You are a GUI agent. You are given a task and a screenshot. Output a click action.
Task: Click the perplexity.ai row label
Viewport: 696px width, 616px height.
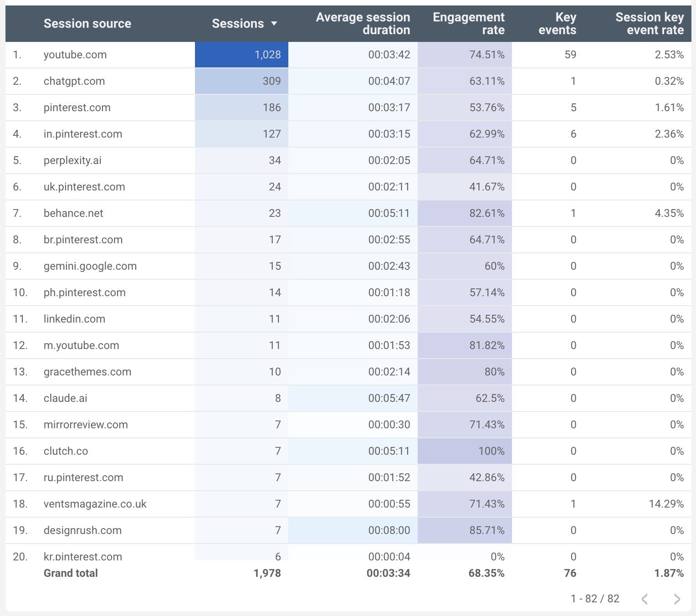pos(72,160)
